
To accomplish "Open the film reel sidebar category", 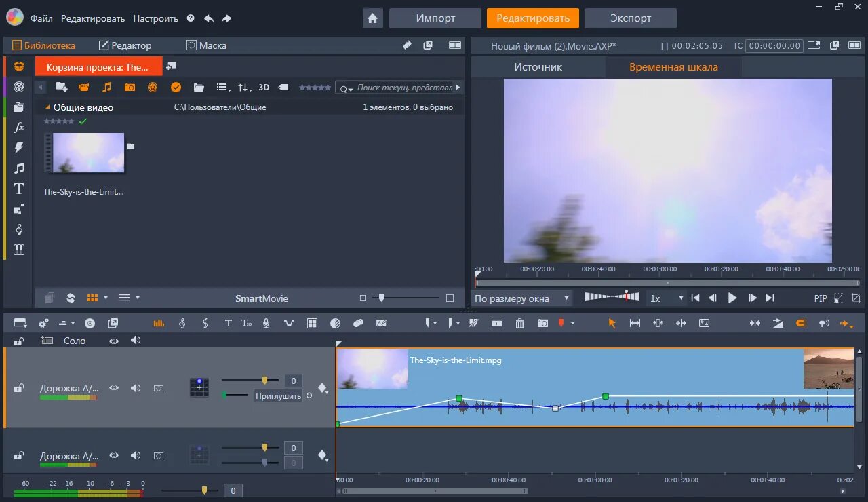I will [19, 87].
